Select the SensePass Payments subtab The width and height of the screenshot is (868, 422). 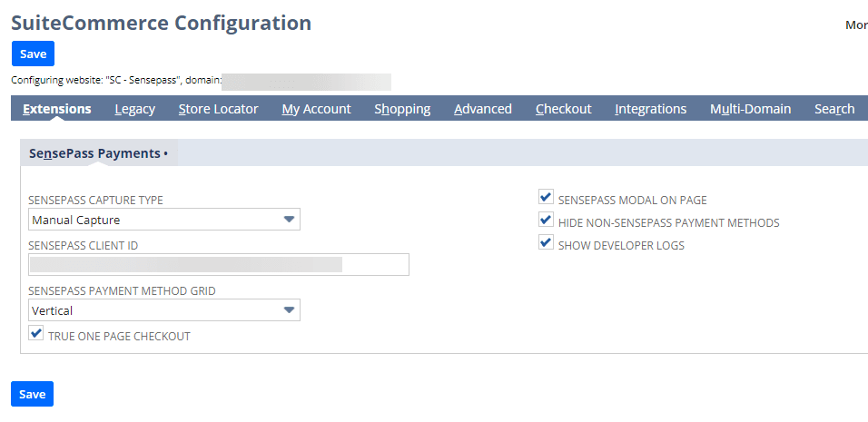point(99,153)
